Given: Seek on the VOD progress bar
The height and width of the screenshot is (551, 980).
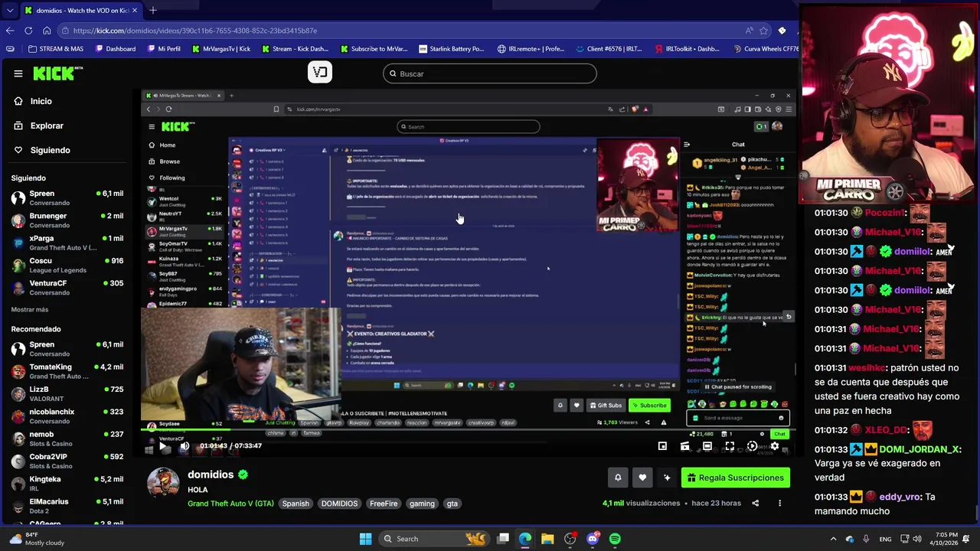Looking at the screenshot, I should [x=468, y=430].
